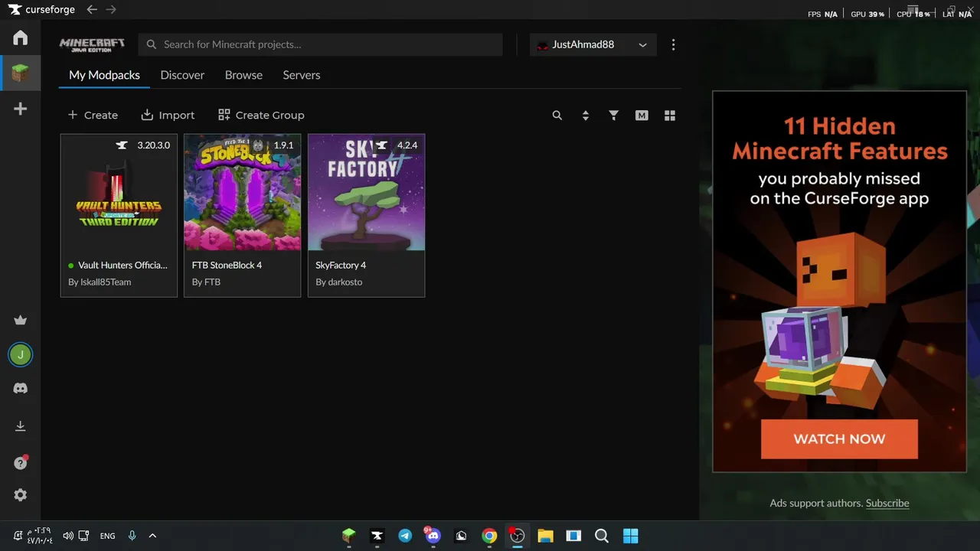Image resolution: width=980 pixels, height=551 pixels.
Task: Switch to the Discover tab
Action: click(182, 75)
